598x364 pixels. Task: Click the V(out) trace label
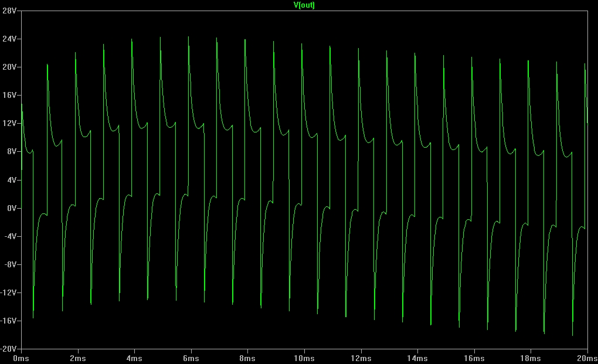click(x=304, y=5)
